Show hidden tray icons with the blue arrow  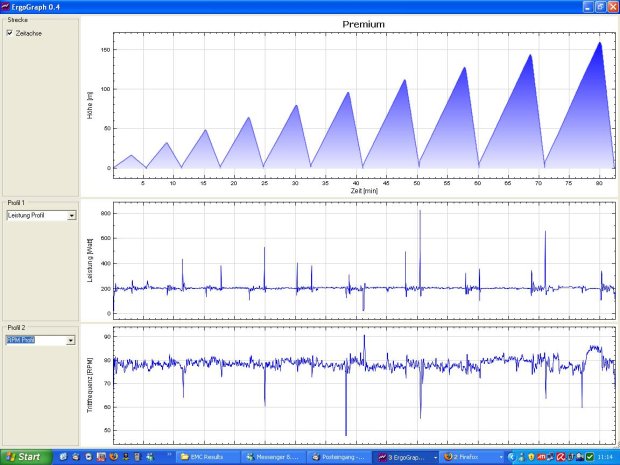501,457
